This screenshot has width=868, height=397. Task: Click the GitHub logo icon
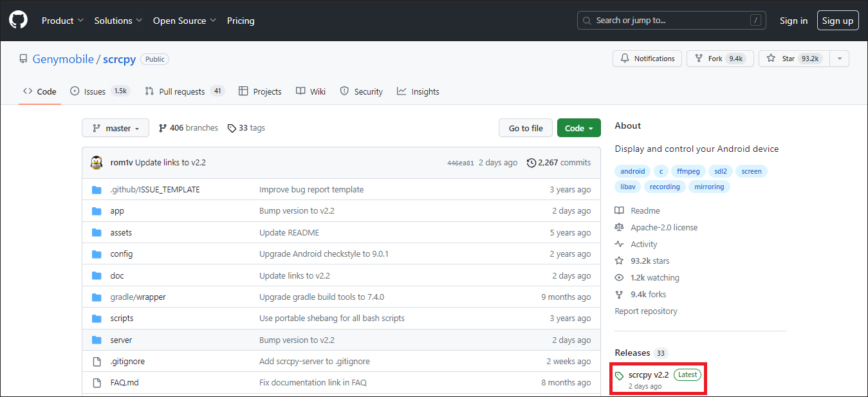18,21
